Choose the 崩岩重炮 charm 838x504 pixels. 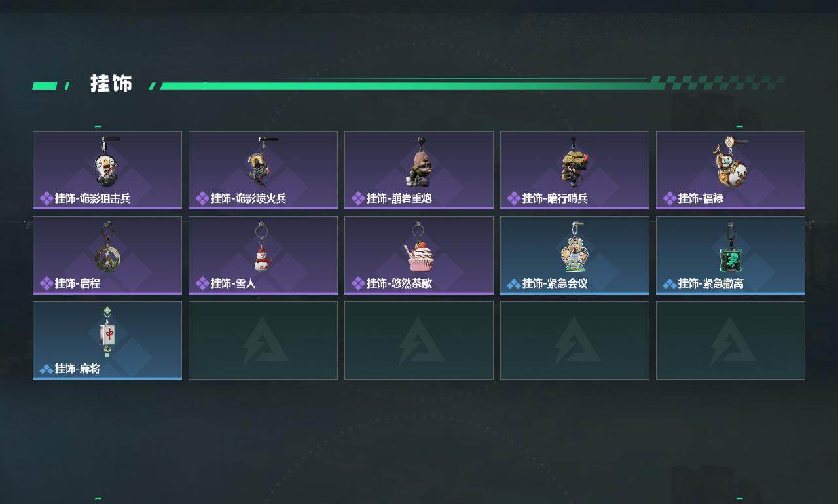coord(419,170)
